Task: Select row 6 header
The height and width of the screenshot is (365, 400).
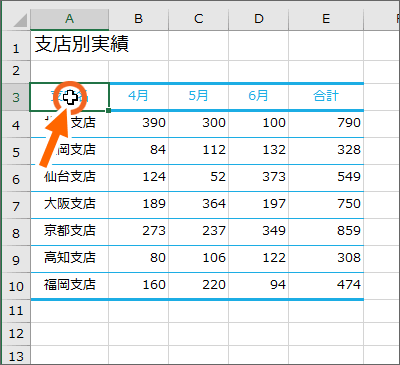Action: [16, 178]
